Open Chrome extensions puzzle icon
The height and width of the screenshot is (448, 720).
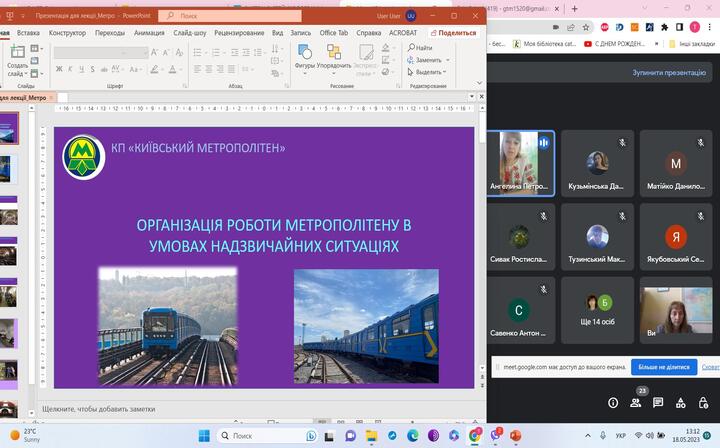[664, 28]
